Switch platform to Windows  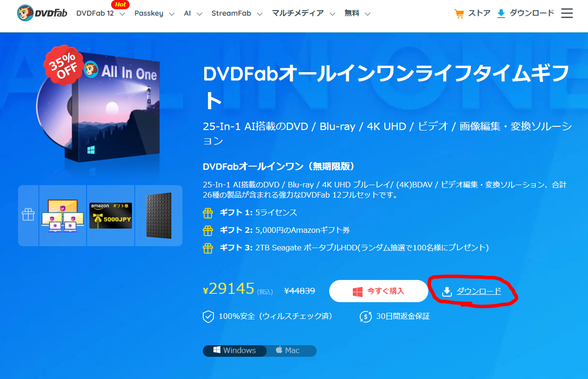tap(235, 350)
